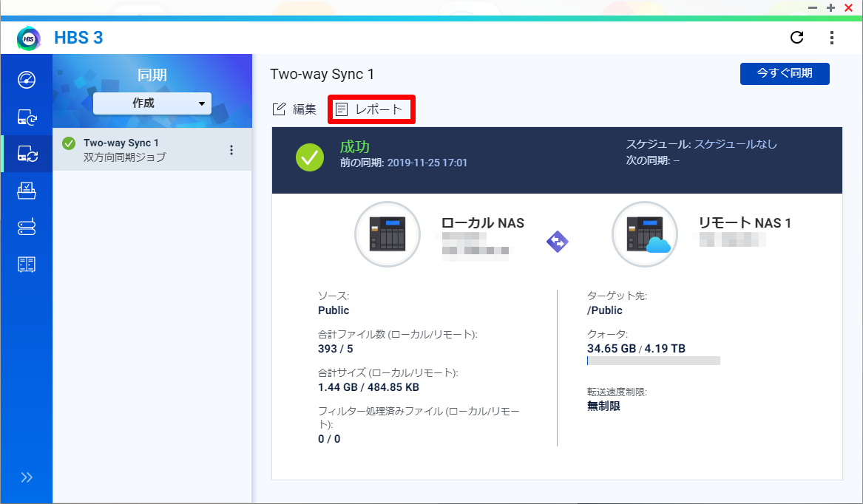Click the 成功 status text

point(354,146)
